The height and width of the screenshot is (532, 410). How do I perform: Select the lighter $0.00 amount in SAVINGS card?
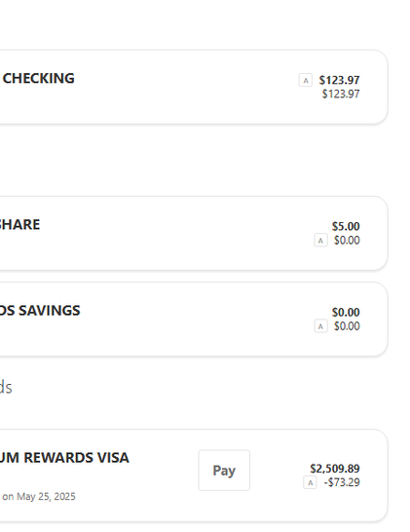pos(347,326)
